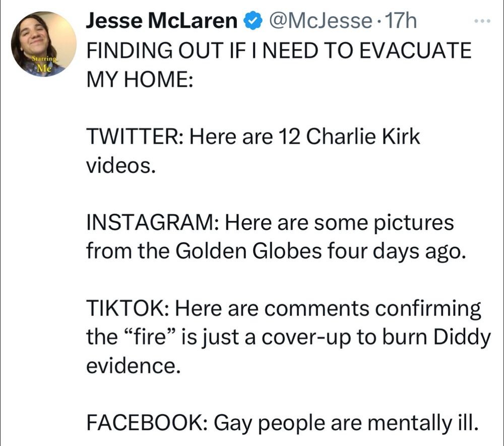
Task: Open the three-dot more options menu
Action: [482, 21]
